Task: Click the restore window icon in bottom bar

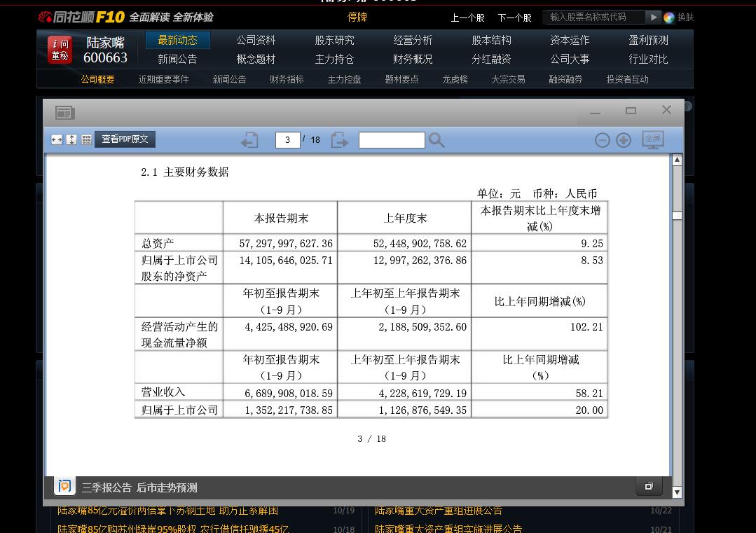Action: (x=649, y=486)
